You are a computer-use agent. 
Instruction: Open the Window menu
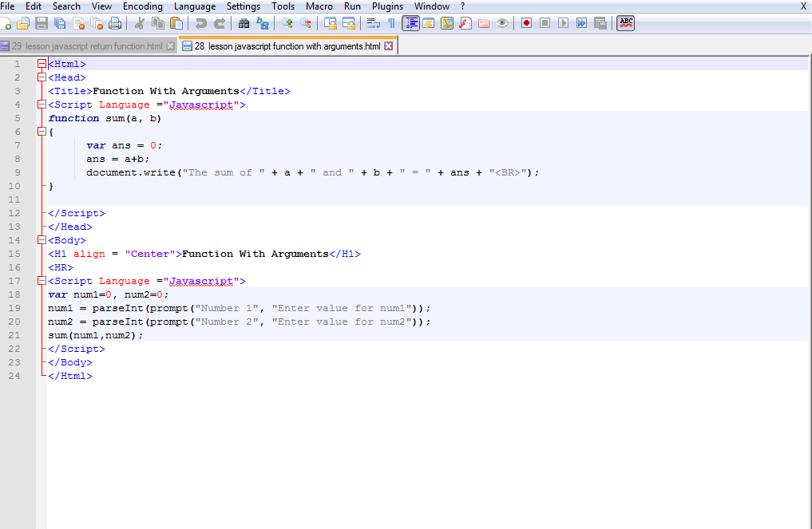431,6
